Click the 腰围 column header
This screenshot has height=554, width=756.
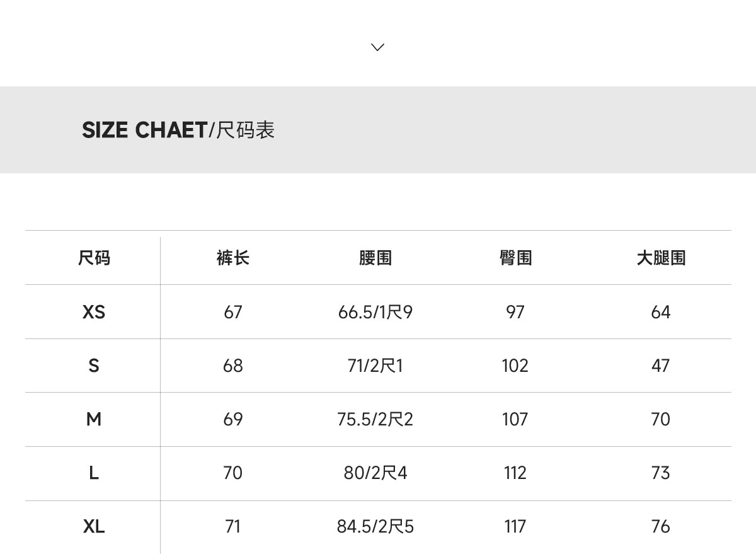[375, 258]
